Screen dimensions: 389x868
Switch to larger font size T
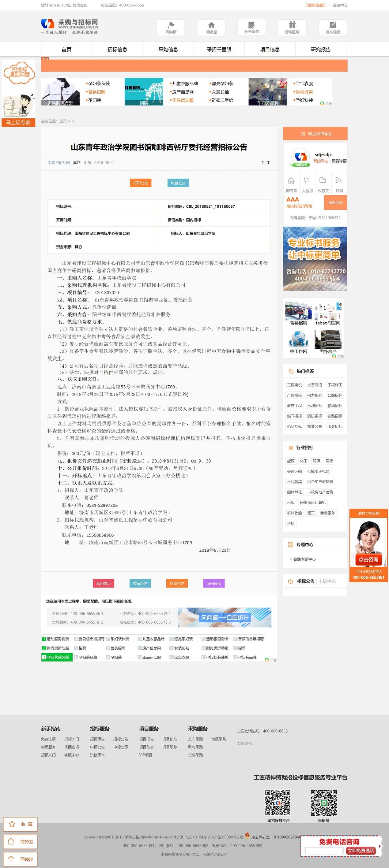pos(268,162)
